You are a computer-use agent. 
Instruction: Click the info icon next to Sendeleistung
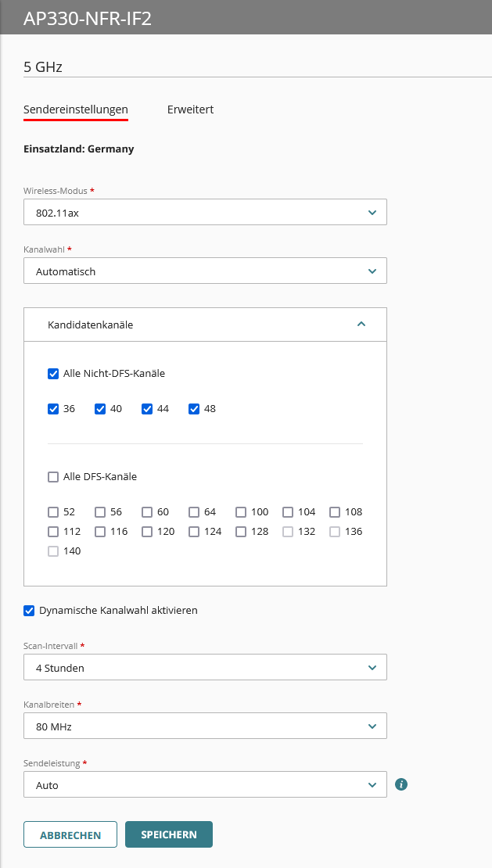[401, 784]
